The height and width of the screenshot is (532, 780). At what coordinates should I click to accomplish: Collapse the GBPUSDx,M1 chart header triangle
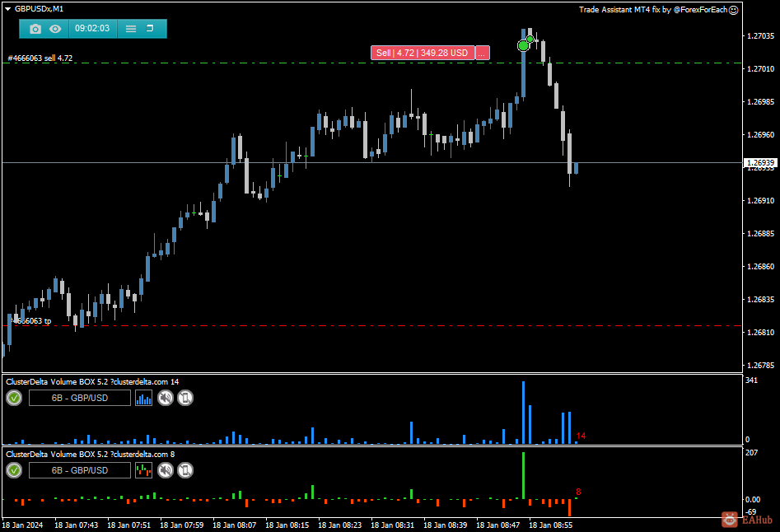click(x=8, y=8)
